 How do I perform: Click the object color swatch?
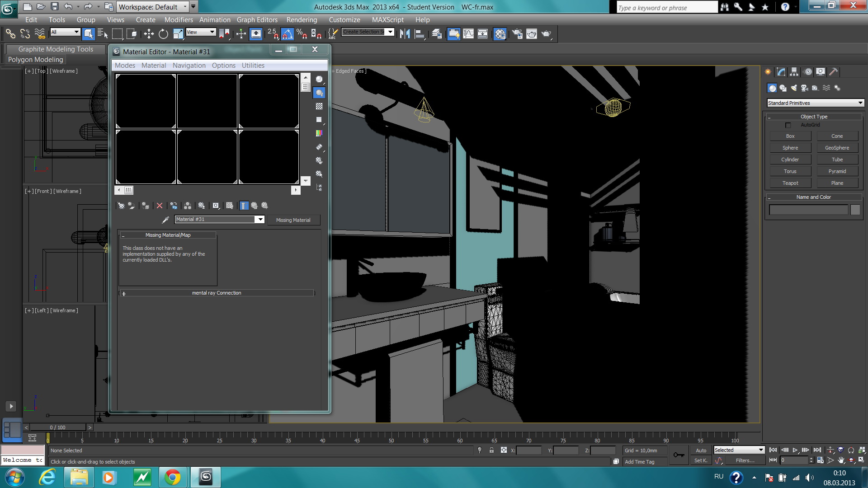pos(855,210)
